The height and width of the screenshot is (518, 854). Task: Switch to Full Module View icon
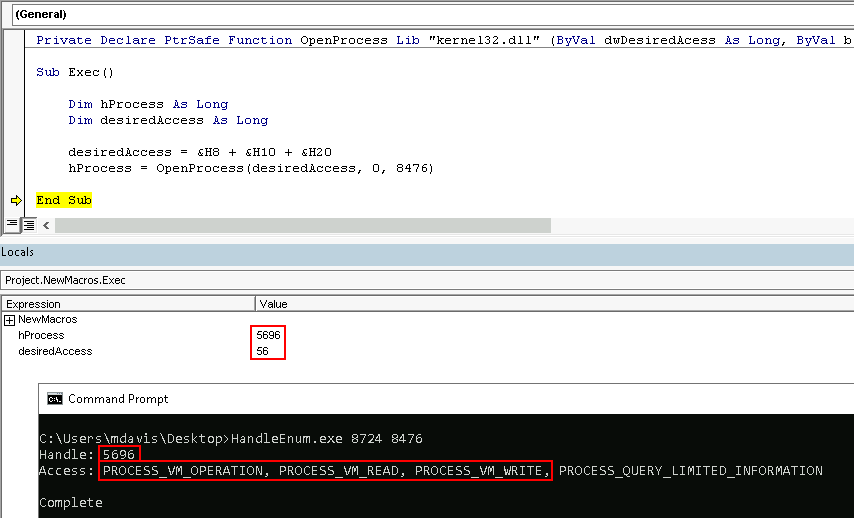(x=28, y=225)
